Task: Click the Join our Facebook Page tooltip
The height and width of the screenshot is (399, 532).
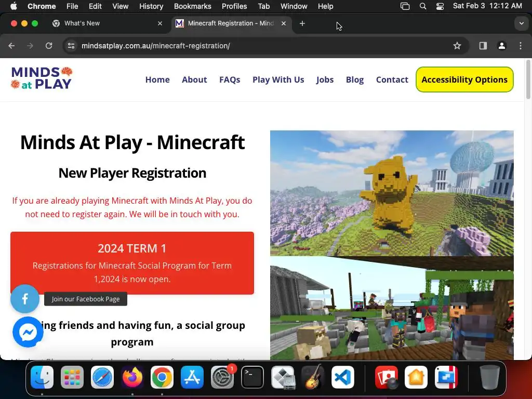Action: tap(86, 299)
